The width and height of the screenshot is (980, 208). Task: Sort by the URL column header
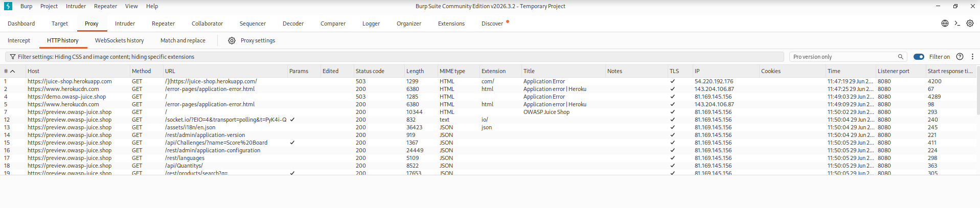point(224,71)
